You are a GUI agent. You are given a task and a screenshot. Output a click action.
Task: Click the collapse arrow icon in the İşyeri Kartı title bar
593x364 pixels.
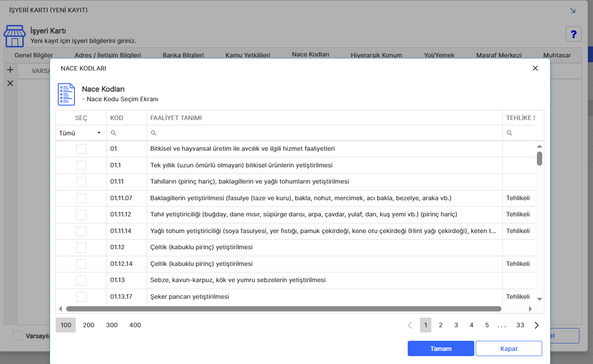click(x=572, y=10)
